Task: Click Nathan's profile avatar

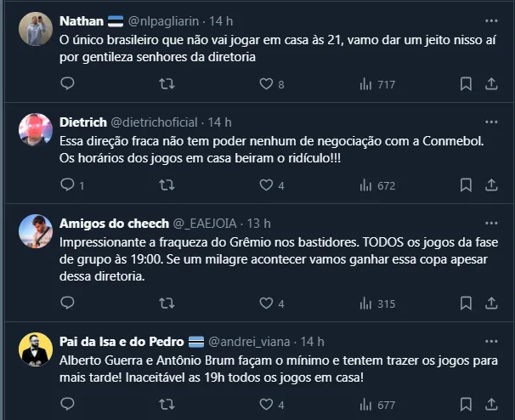Action: tap(35, 29)
